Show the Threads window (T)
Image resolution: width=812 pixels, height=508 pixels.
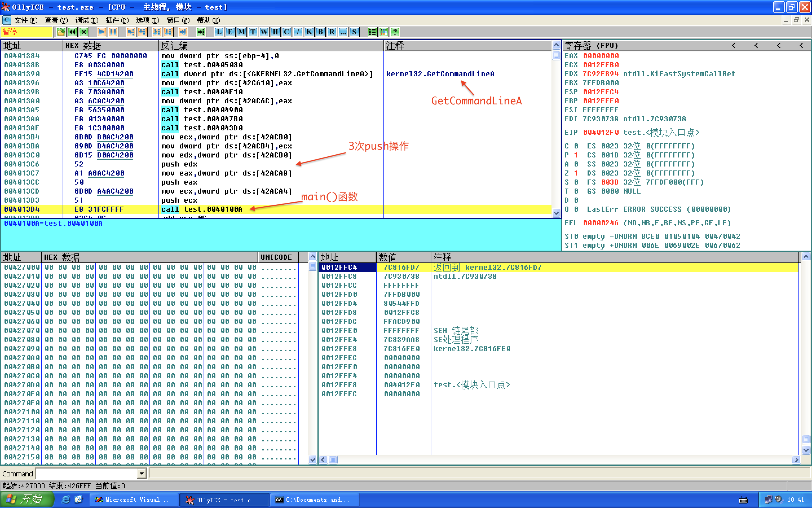253,32
